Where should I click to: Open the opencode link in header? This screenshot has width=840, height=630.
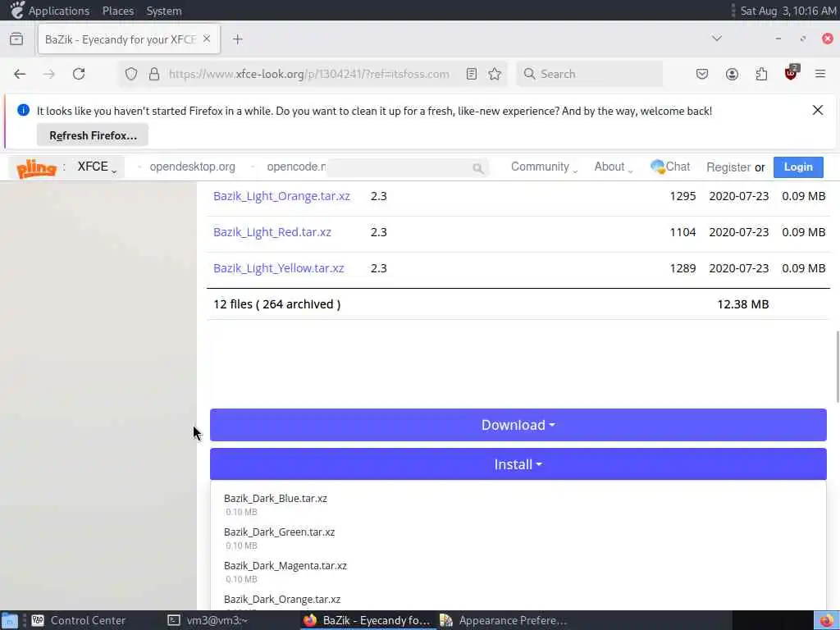pyautogui.click(x=296, y=167)
